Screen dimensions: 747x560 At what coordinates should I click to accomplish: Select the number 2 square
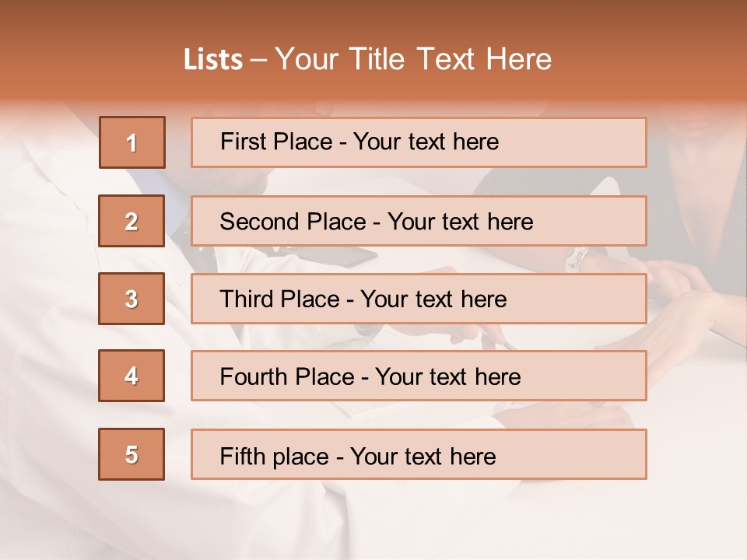[x=132, y=221]
